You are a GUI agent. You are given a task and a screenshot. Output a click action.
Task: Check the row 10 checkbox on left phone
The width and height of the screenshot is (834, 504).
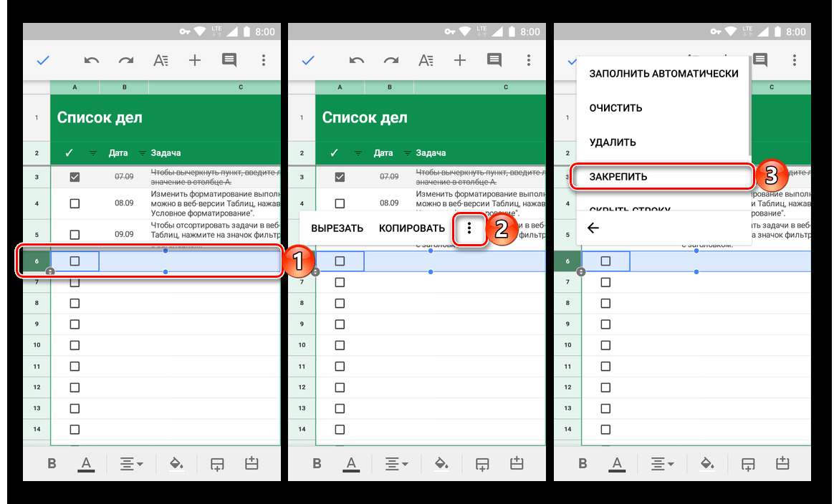tap(75, 345)
